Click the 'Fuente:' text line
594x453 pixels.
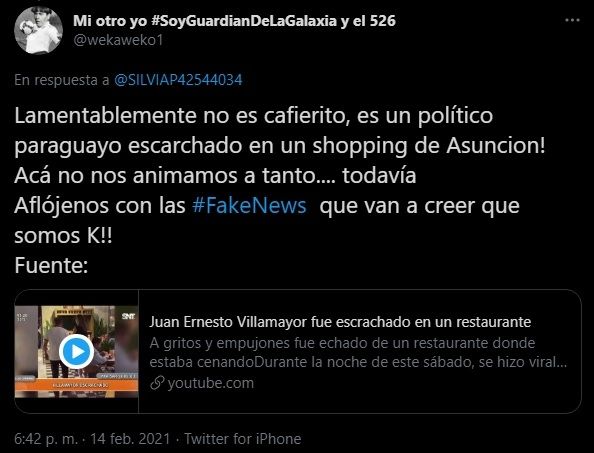point(52,266)
